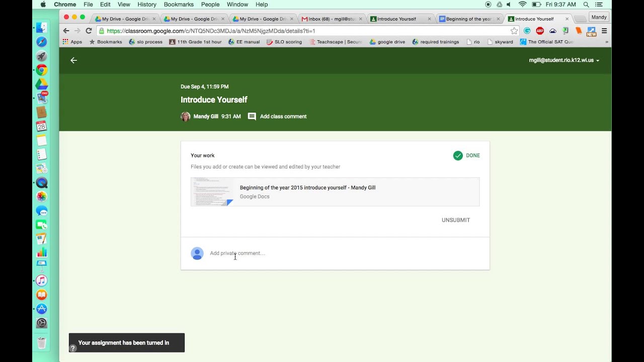Open the skyward bookmark
The image size is (644, 362).
(x=500, y=42)
